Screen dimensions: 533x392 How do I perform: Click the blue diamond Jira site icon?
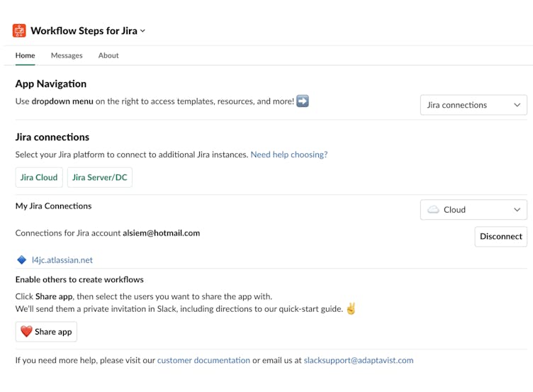pos(22,260)
